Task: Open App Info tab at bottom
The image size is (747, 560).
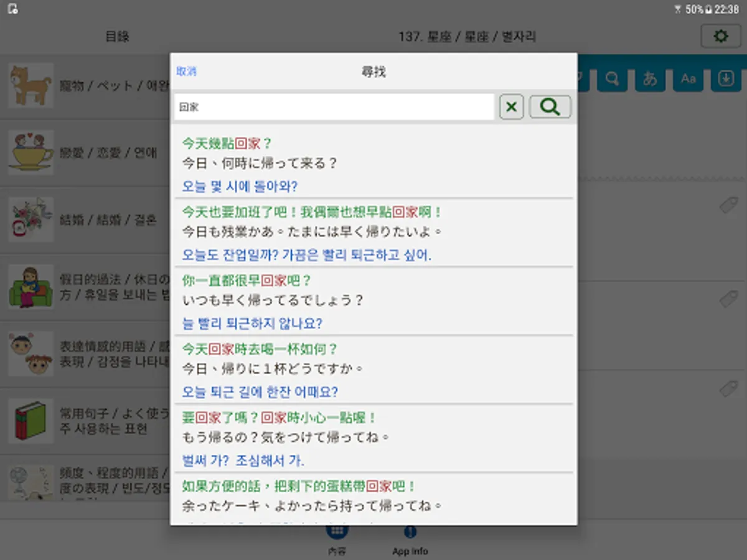Action: (x=410, y=541)
